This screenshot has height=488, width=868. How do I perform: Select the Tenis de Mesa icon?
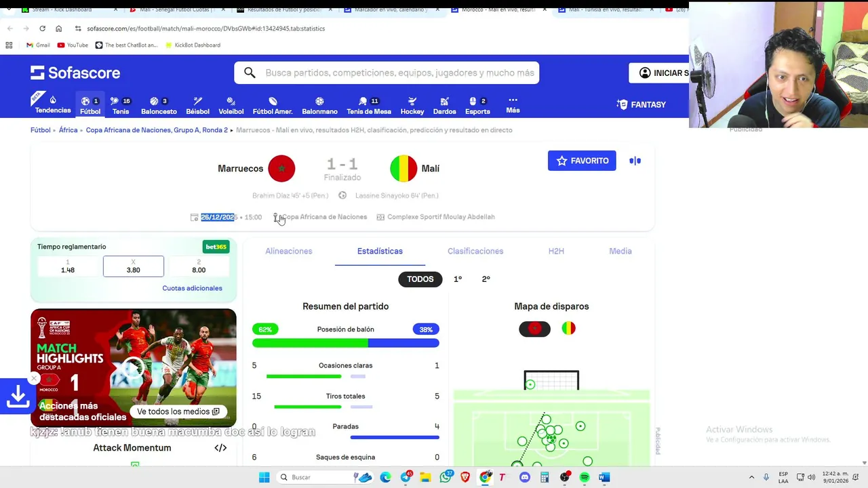(369, 104)
